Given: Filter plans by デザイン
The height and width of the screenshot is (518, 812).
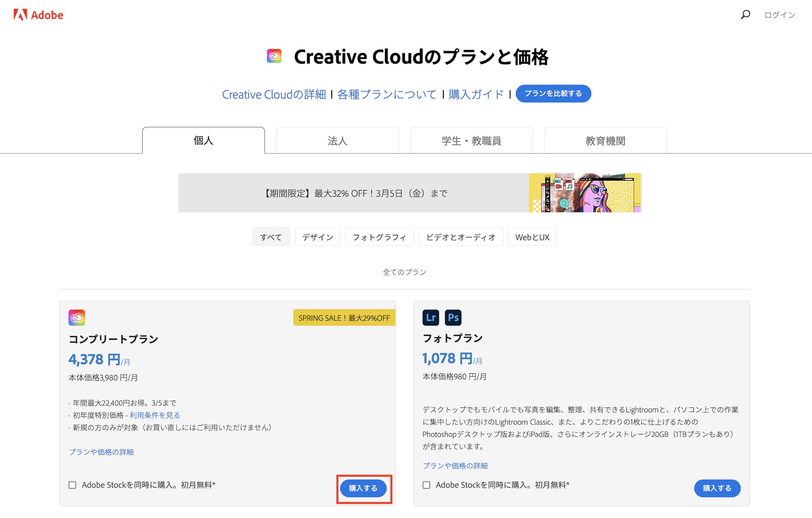Looking at the screenshot, I should [317, 237].
